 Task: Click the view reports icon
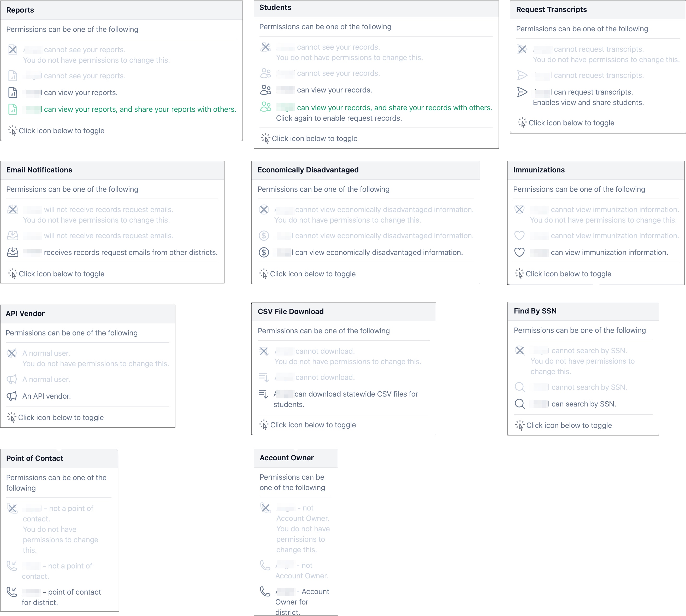tap(12, 92)
